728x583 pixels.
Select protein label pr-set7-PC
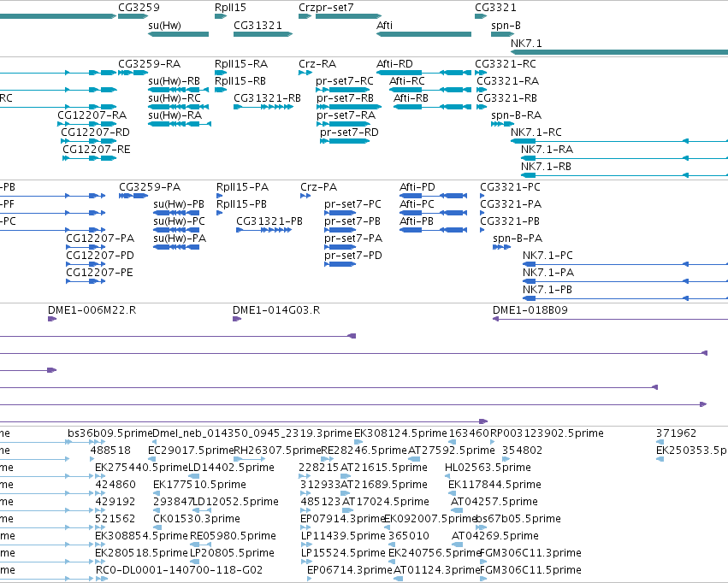pos(352,204)
